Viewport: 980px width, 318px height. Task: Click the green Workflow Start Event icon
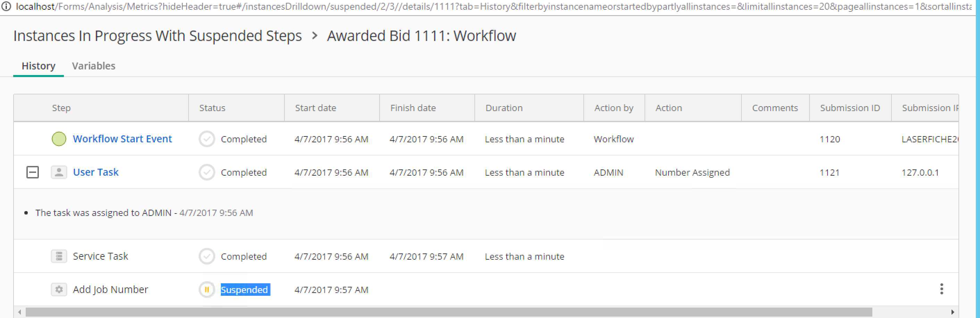pos(59,139)
